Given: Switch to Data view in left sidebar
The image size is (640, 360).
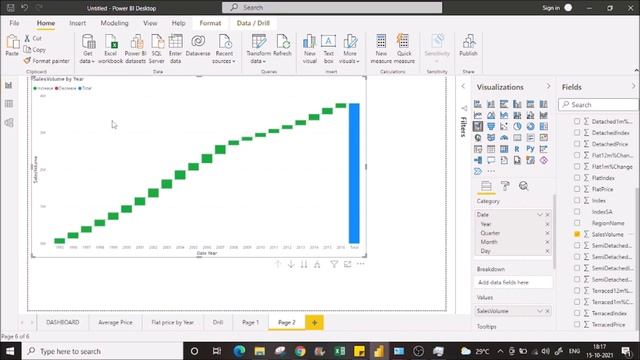Looking at the screenshot, I should click(9, 104).
